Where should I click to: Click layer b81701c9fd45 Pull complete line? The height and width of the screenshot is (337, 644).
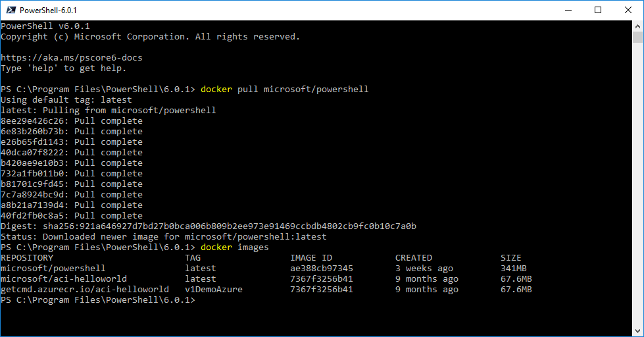[72, 184]
